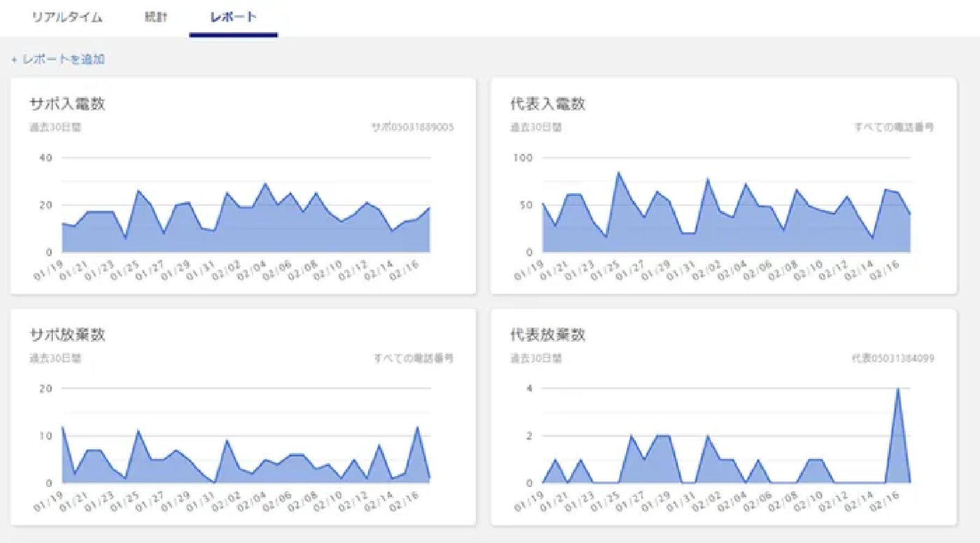This screenshot has width=980, height=543.
Task: Open the 統計 tab
Action: click(156, 17)
